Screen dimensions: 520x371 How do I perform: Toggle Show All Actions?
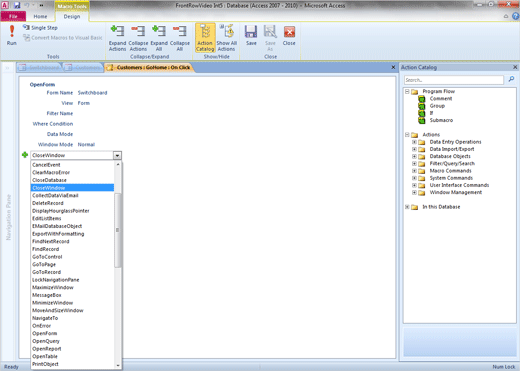click(227, 38)
